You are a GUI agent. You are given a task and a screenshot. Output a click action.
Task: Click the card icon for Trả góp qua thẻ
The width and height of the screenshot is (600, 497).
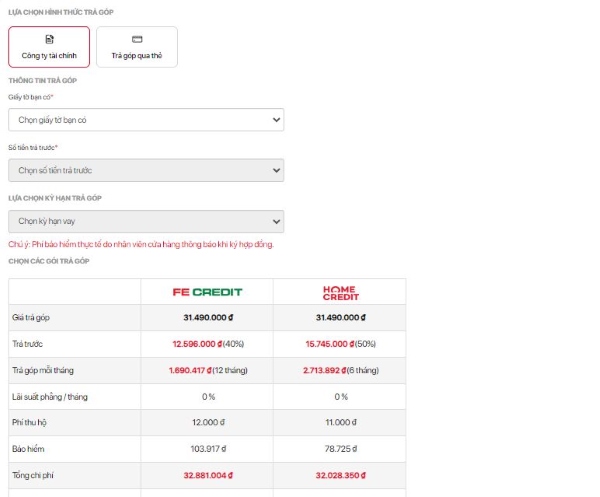pyautogui.click(x=137, y=38)
